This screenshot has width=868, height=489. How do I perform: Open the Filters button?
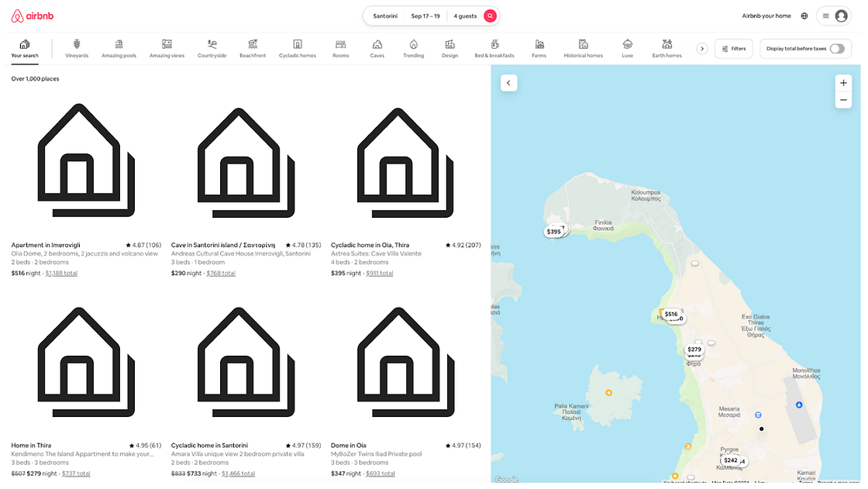(x=733, y=49)
